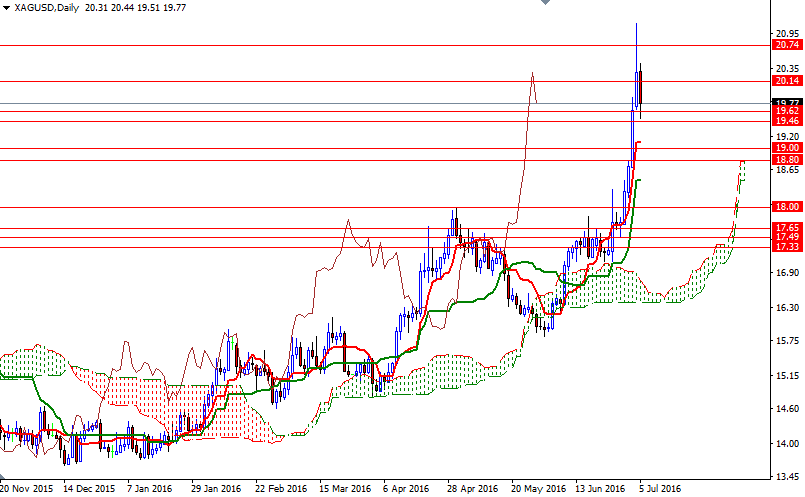The height and width of the screenshot is (497, 805).
Task: Select the 19.00 resistance level label
Action: point(786,148)
